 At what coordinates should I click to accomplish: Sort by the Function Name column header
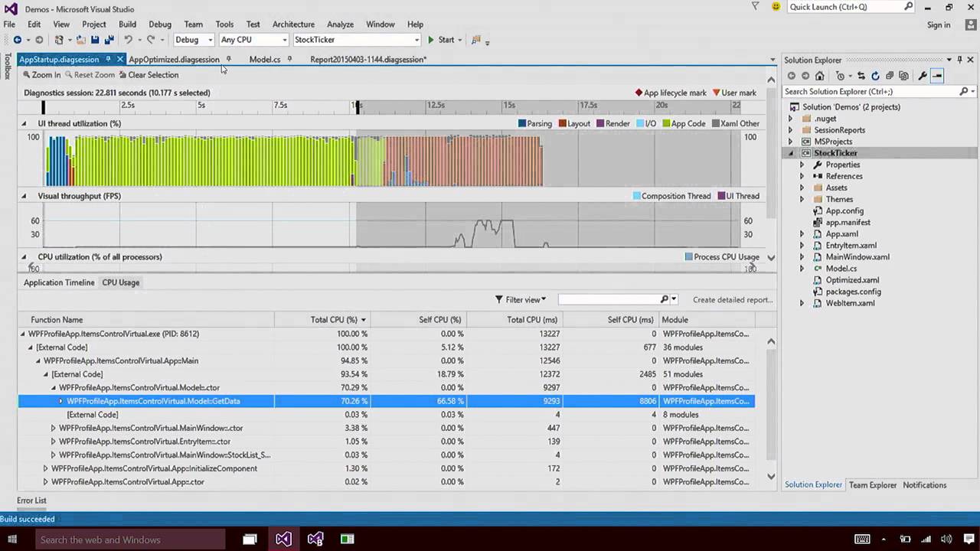(x=146, y=320)
